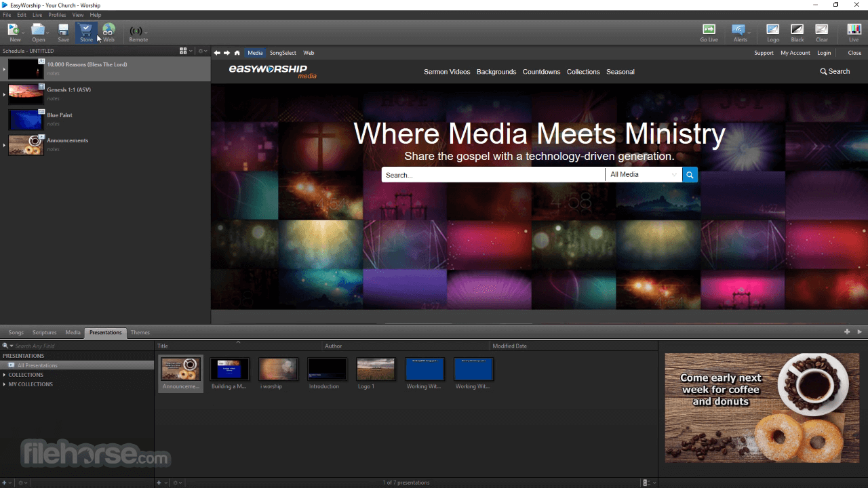Toggle the Logo output button
The height and width of the screenshot is (488, 868).
(x=773, y=29)
